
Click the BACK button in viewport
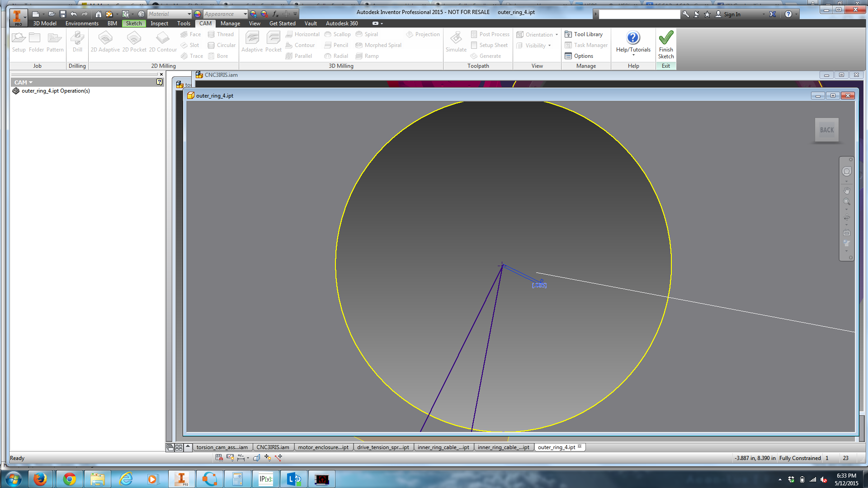click(x=826, y=130)
